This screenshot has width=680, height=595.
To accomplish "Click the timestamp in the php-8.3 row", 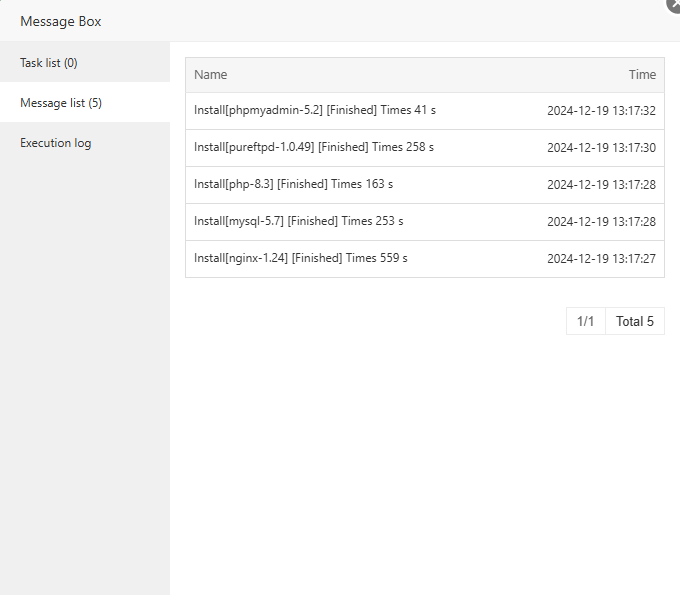I will coord(601,185).
